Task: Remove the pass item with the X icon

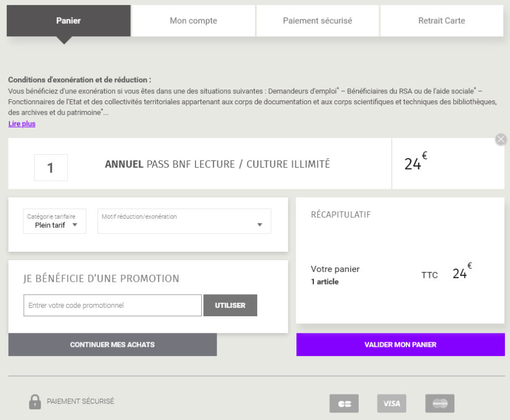Action: [x=500, y=139]
